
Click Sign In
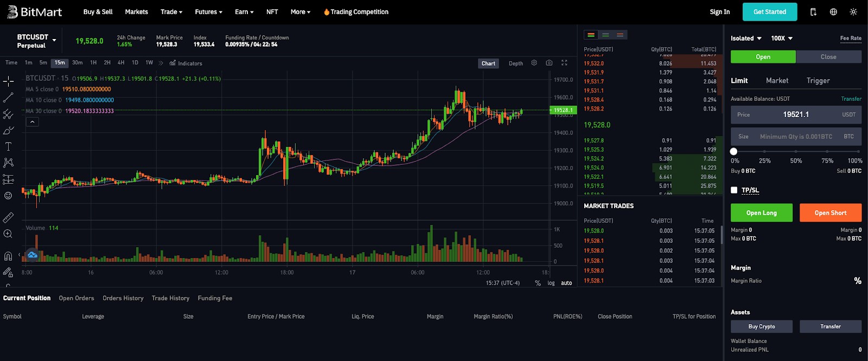point(719,12)
